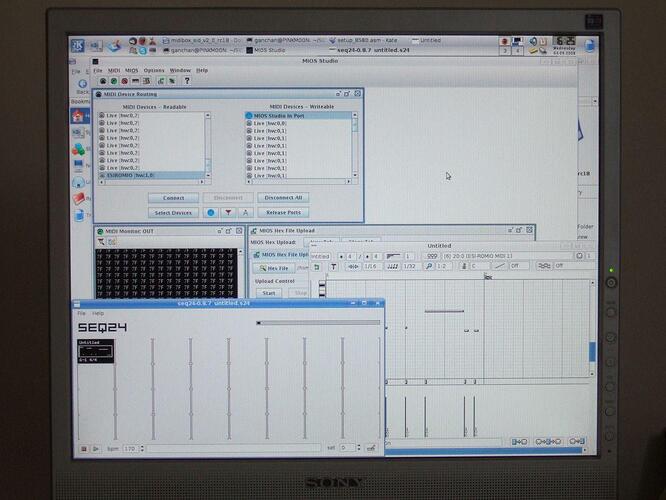
Task: Select MIOS Studio In Port in writeable list
Action: pos(298,116)
